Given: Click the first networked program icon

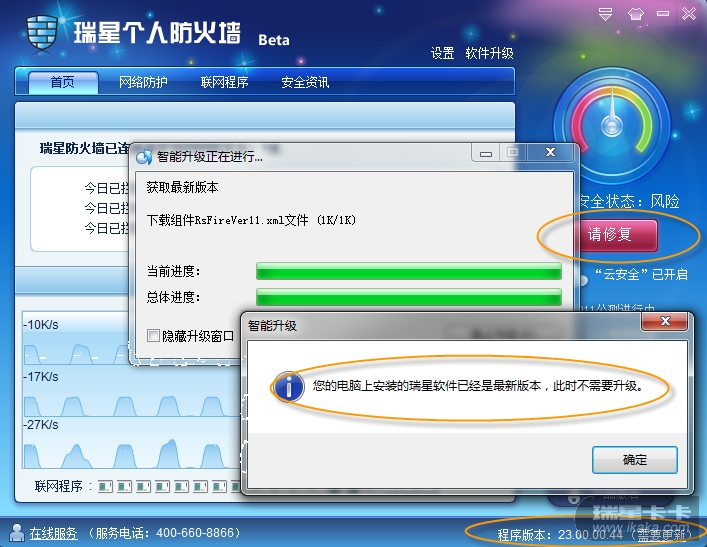Looking at the screenshot, I should pos(105,486).
